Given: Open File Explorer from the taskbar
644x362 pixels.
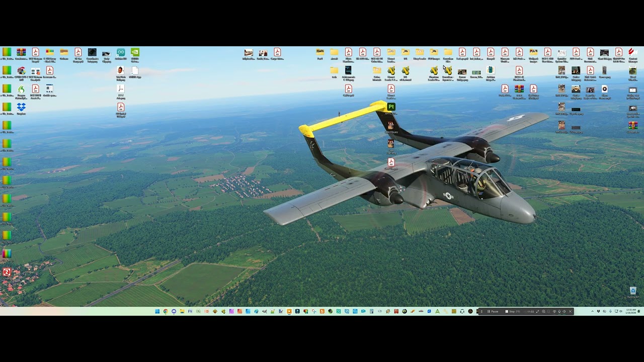Looking at the screenshot, I should point(182,311).
